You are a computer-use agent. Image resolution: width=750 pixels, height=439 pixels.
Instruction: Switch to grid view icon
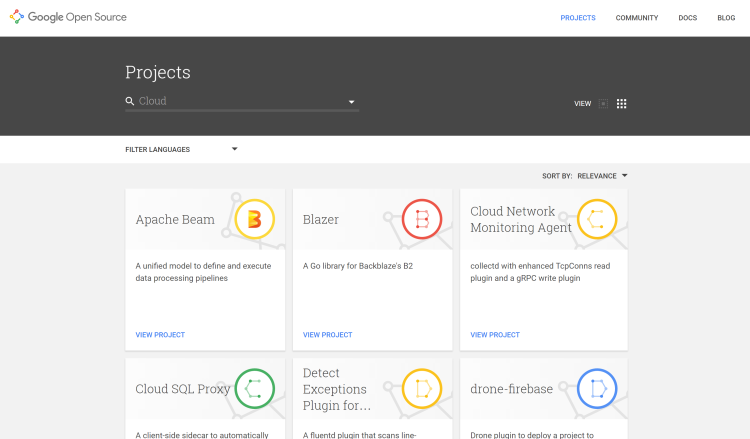pos(621,104)
